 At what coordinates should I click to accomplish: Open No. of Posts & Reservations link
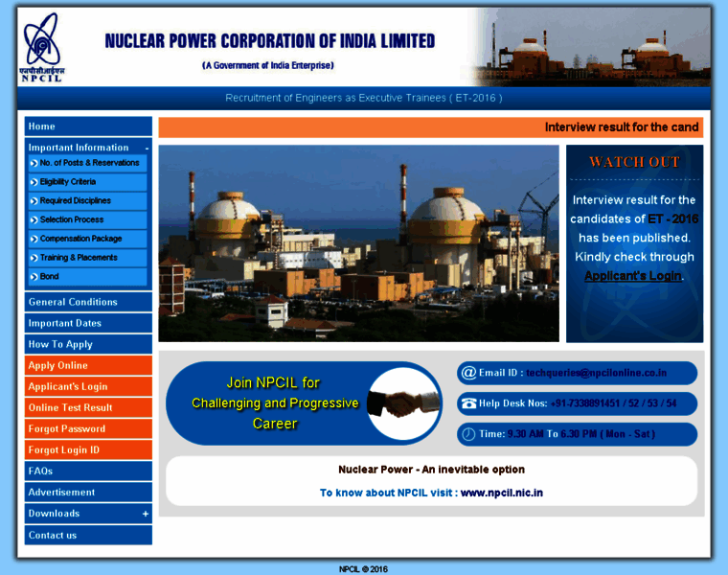(x=90, y=163)
